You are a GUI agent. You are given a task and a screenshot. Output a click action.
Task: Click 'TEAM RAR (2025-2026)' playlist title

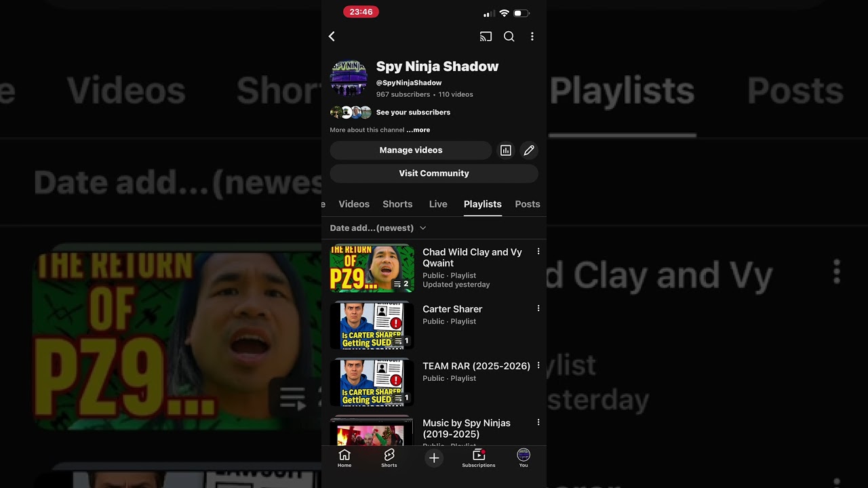point(476,366)
